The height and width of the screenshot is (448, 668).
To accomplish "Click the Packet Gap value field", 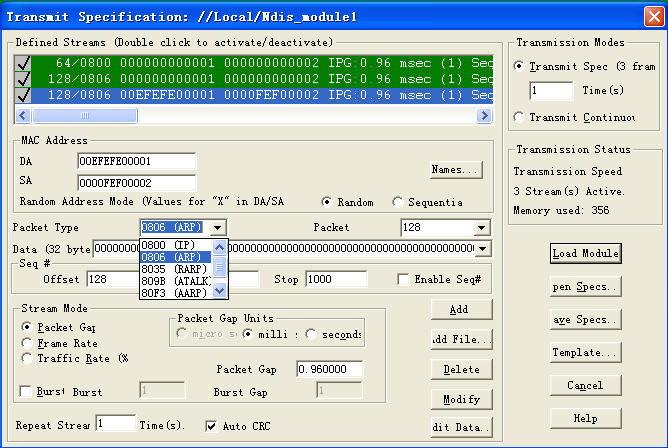I will tap(329, 369).
